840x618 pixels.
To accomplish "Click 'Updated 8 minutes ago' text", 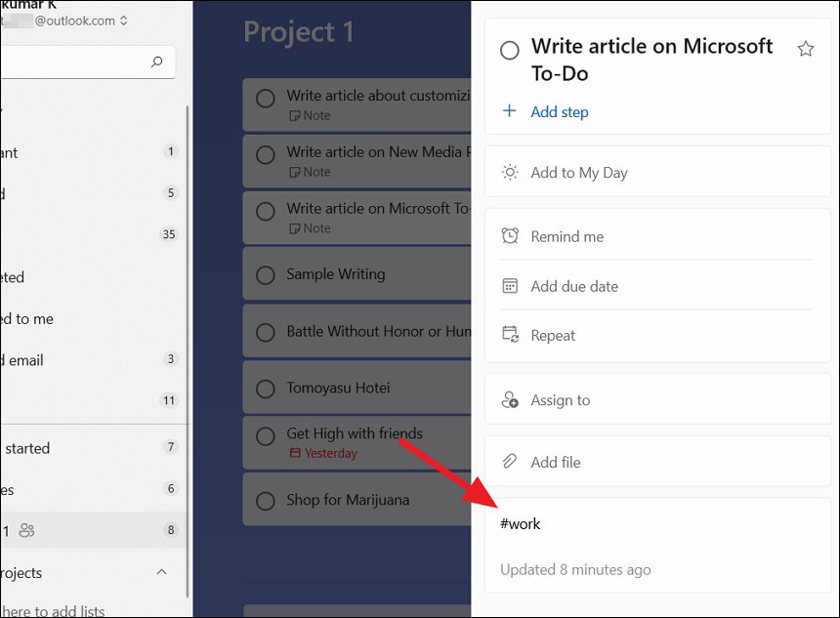I will [x=575, y=570].
